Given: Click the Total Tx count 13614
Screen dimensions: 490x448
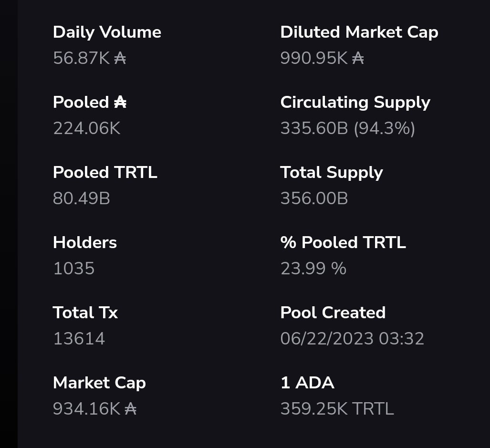Looking at the screenshot, I should coord(79,339).
